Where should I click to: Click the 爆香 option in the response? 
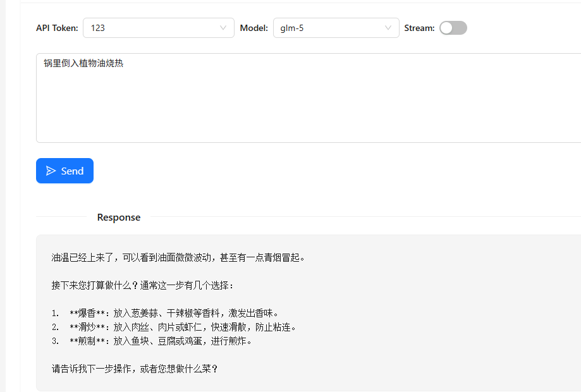pyautogui.click(x=87, y=313)
